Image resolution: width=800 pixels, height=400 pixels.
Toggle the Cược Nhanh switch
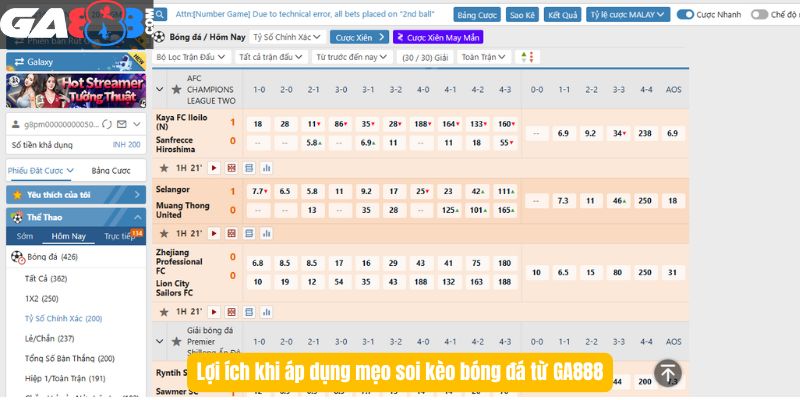click(685, 14)
